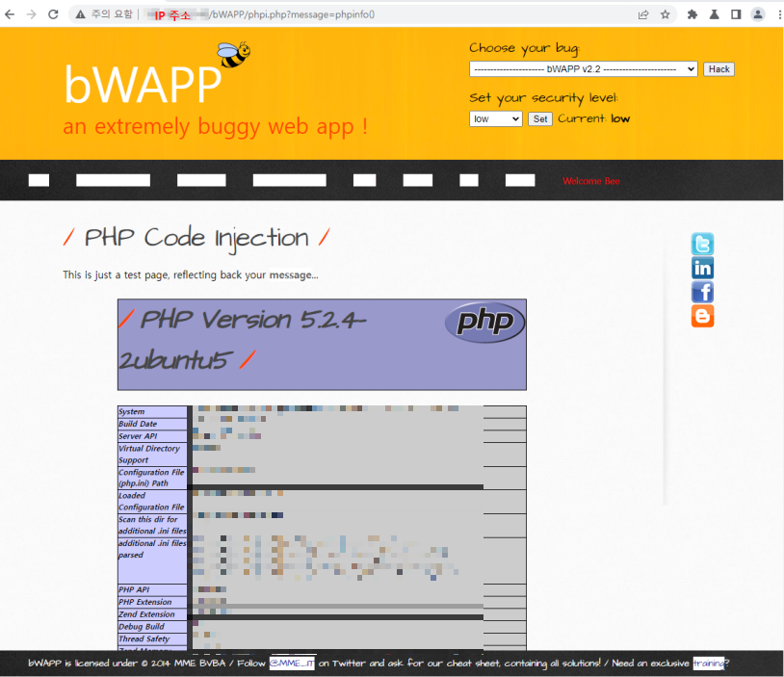Click the PHP logo in phpinfo header
The image size is (784, 677).
point(484,322)
